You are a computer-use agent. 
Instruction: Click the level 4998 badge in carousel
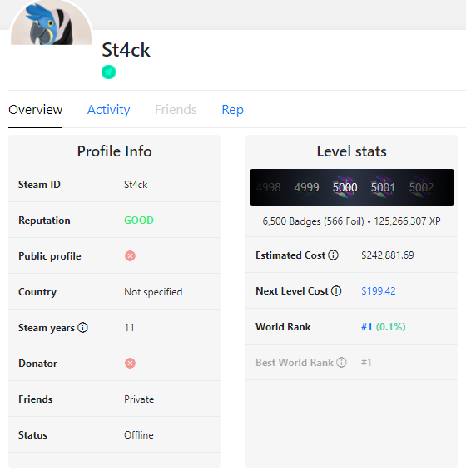pos(269,187)
